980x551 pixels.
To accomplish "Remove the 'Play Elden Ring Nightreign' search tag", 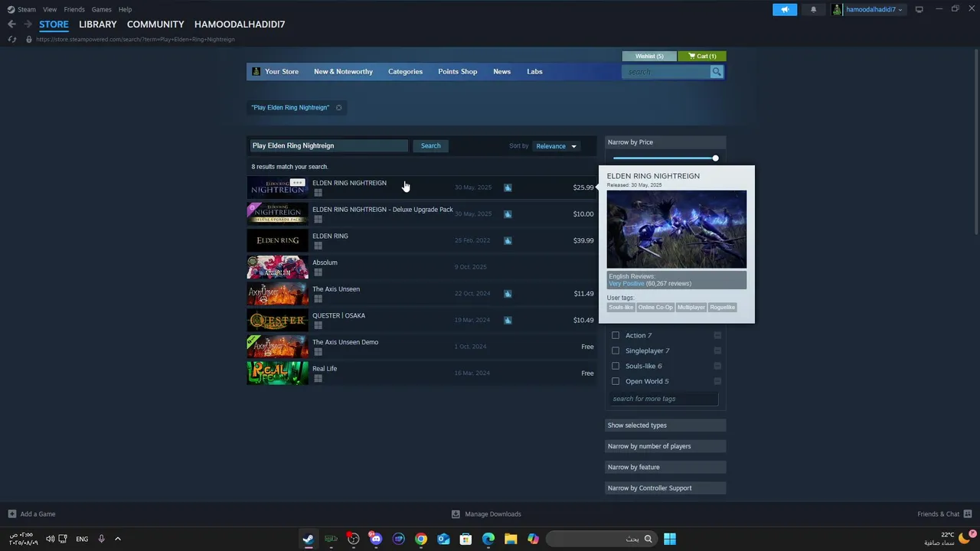I will [x=338, y=108].
